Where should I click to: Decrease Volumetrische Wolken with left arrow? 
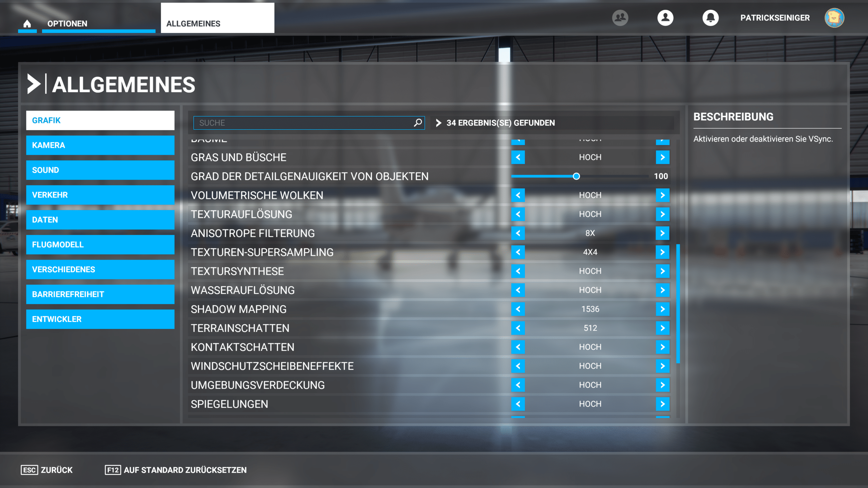point(518,195)
